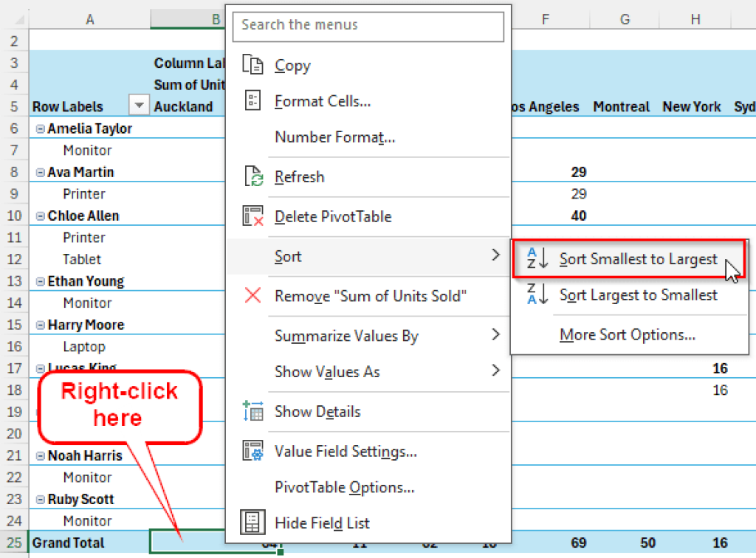
Task: Open the Row Labels filter dropdown
Action: click(x=138, y=106)
